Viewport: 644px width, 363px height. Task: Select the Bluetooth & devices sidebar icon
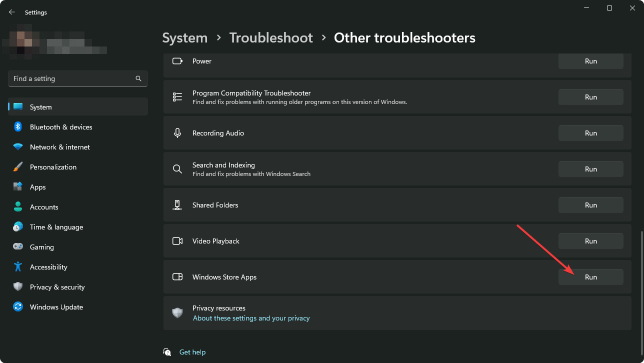click(18, 126)
